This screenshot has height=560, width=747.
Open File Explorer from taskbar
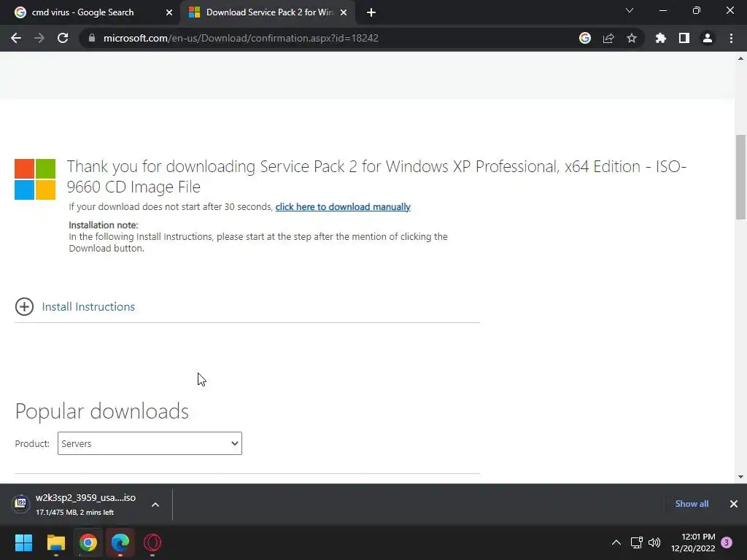coord(55,542)
